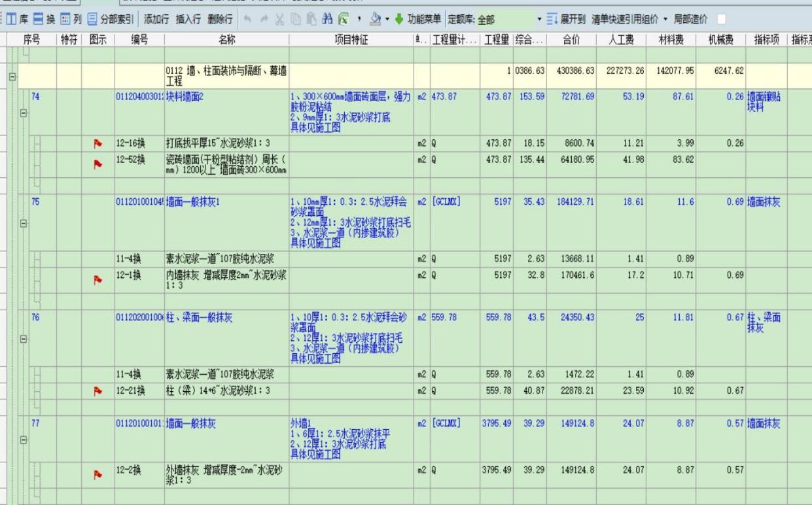Click the 删除行 delete row button
This screenshot has height=505, width=812.
click(x=220, y=20)
